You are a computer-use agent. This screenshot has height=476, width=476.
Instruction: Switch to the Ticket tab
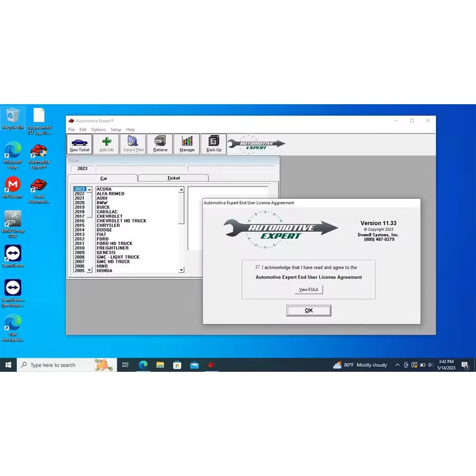(173, 178)
